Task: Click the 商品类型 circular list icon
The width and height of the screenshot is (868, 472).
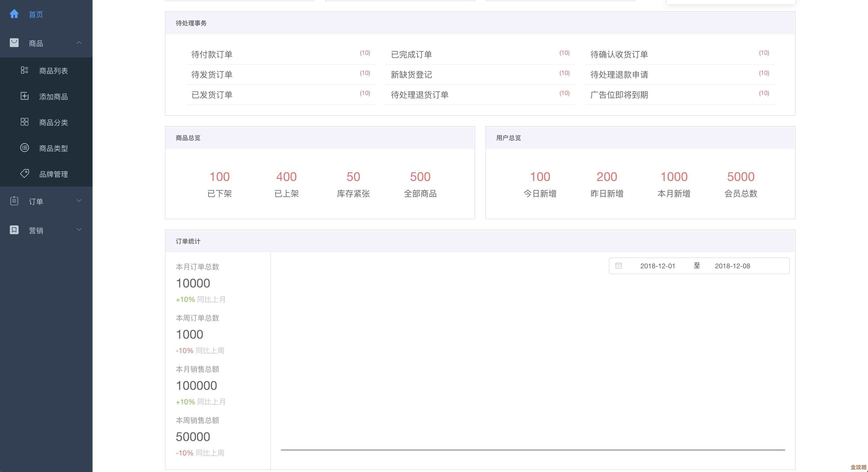Action: pyautogui.click(x=24, y=148)
